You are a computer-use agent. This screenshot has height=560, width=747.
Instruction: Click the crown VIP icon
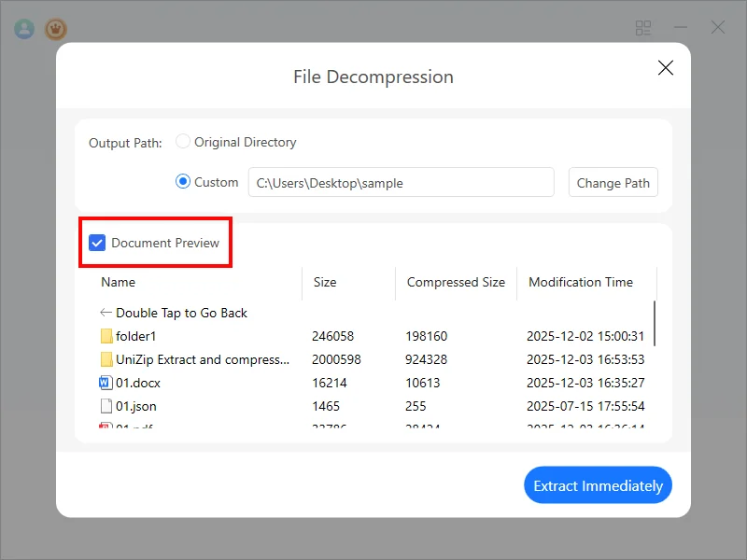coord(56,28)
